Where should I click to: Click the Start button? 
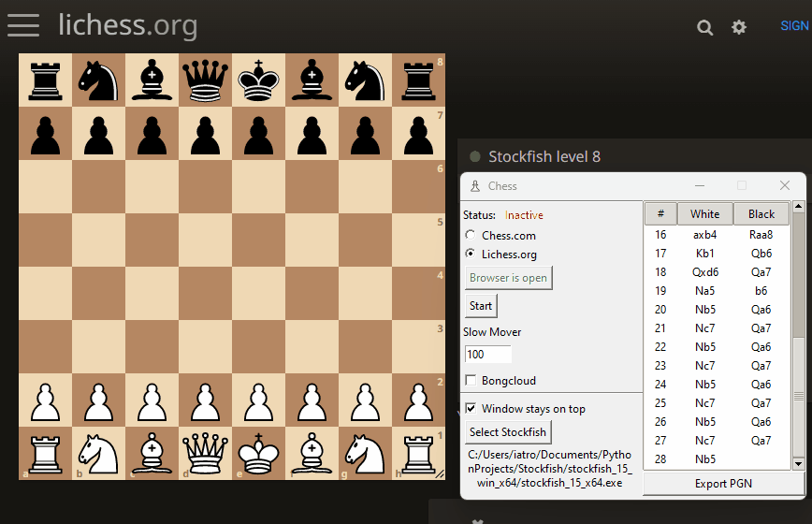coord(481,306)
